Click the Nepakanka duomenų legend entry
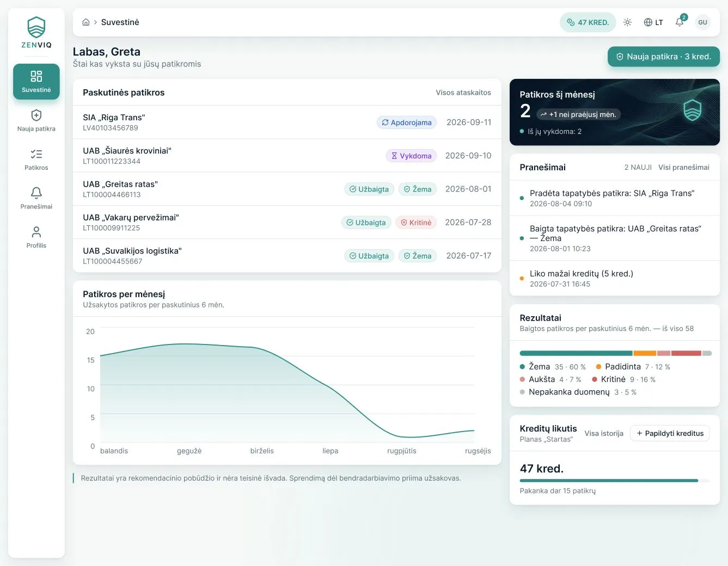728x566 pixels. click(578, 392)
